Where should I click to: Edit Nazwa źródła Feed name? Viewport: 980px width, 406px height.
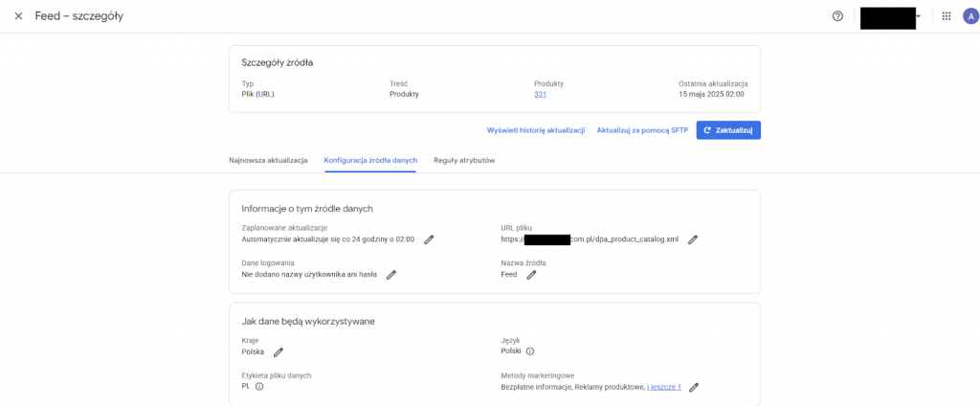(531, 275)
